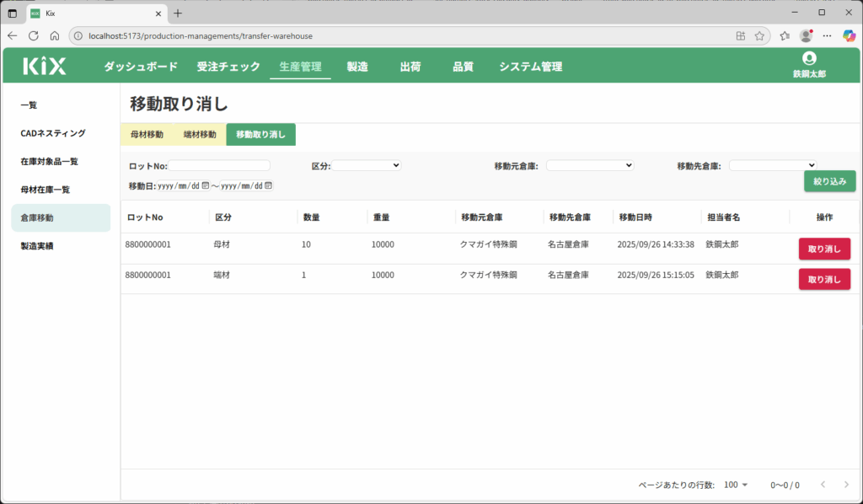The width and height of the screenshot is (863, 504).
Task: Open calendar picker for start date
Action: point(205,186)
